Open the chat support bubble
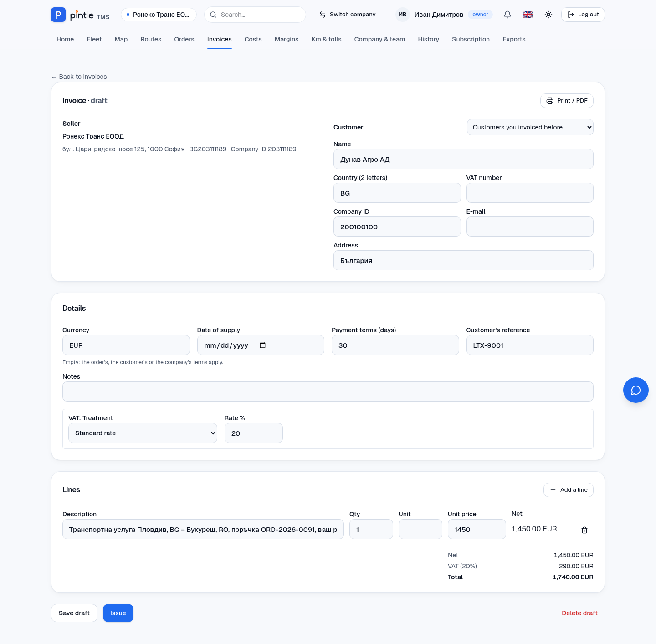 click(x=636, y=390)
